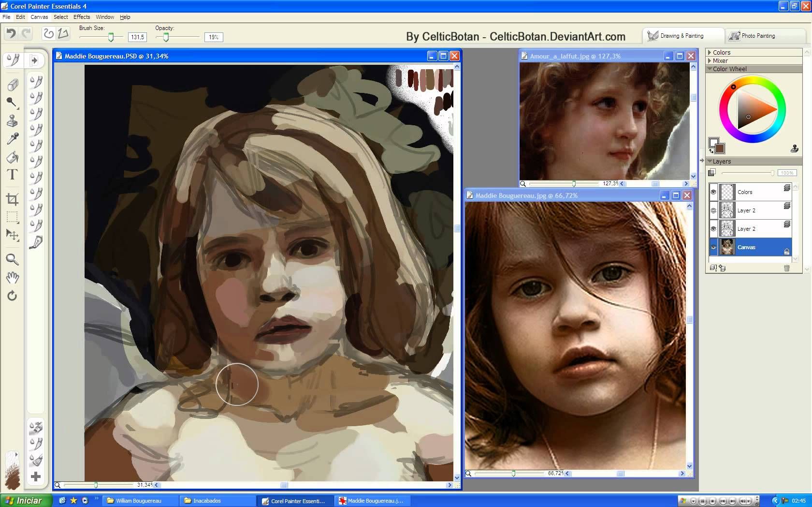Open the brush selector arrow beside brush icon
812x507 pixels.
click(34, 60)
